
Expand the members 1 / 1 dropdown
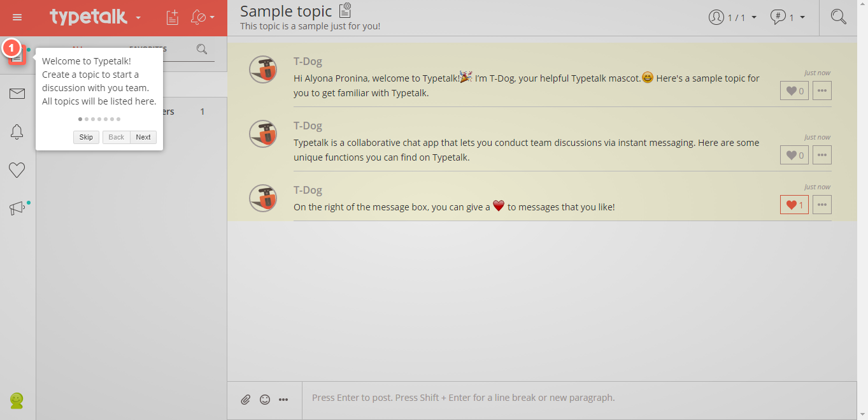(732, 18)
